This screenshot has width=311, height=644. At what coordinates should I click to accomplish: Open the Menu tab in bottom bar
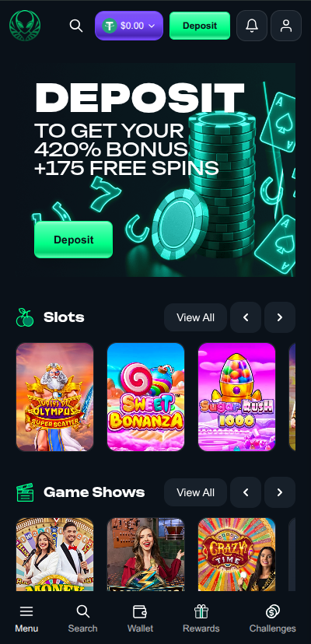[26, 618]
